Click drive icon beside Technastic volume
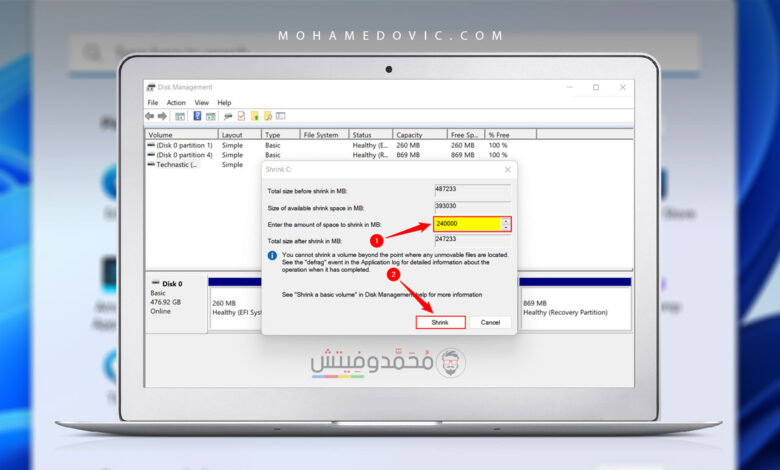 pyautogui.click(x=151, y=164)
